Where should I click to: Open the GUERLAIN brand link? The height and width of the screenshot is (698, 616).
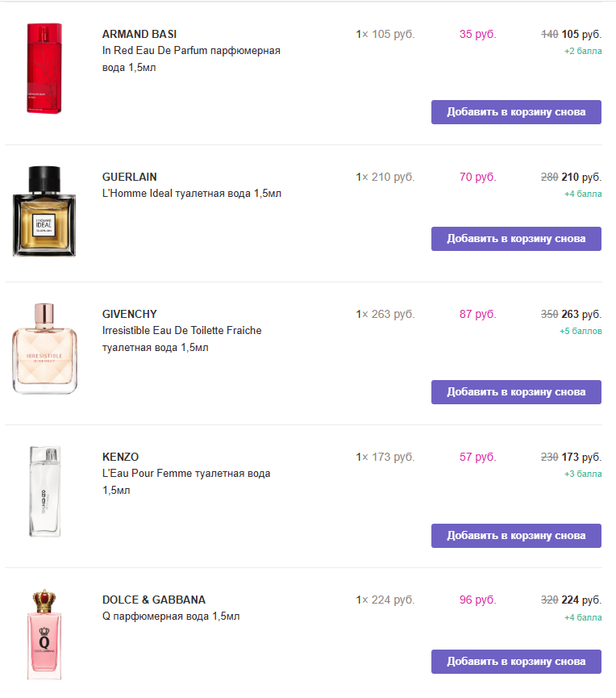point(130,177)
